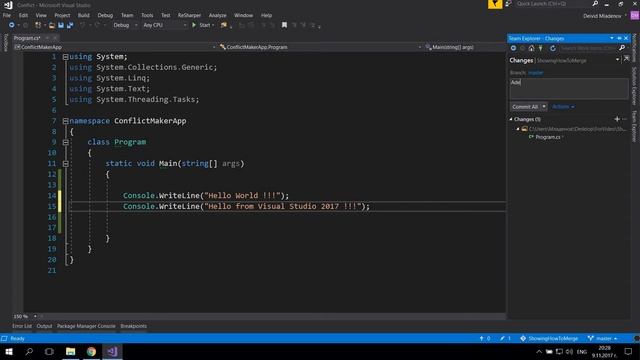Click the user account avatar badge

point(634,16)
